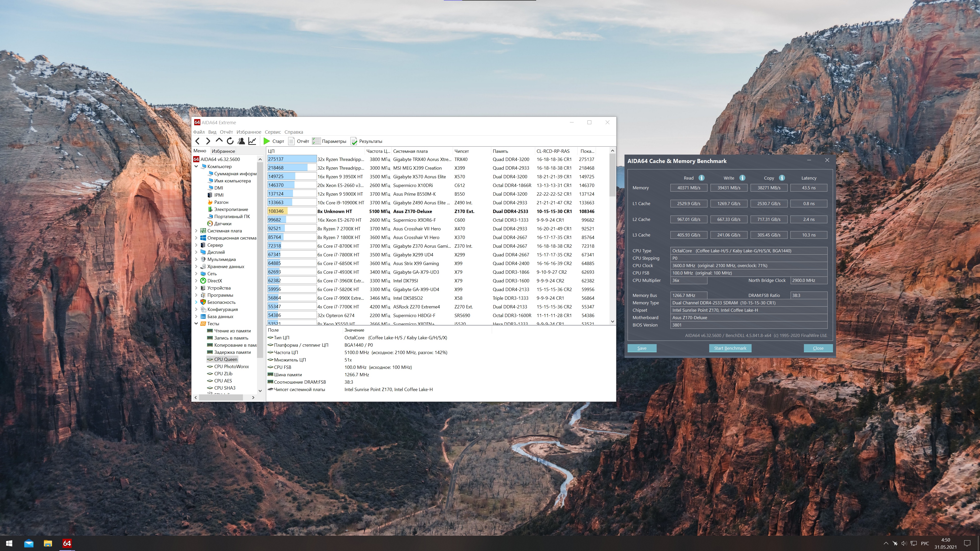Collapse the Тесты tree node
This screenshot has width=980, height=551.
pyautogui.click(x=196, y=324)
